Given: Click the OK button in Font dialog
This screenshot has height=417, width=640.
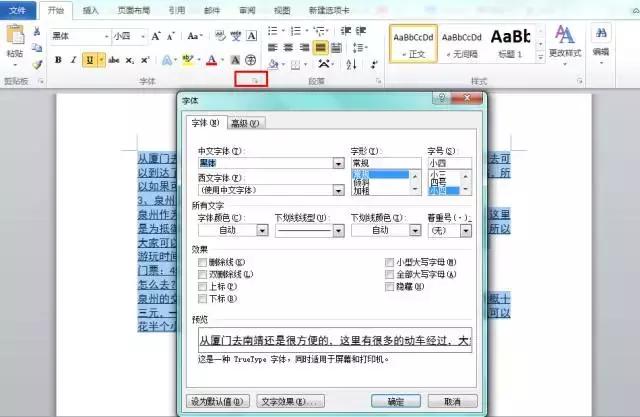Looking at the screenshot, I should (x=396, y=401).
